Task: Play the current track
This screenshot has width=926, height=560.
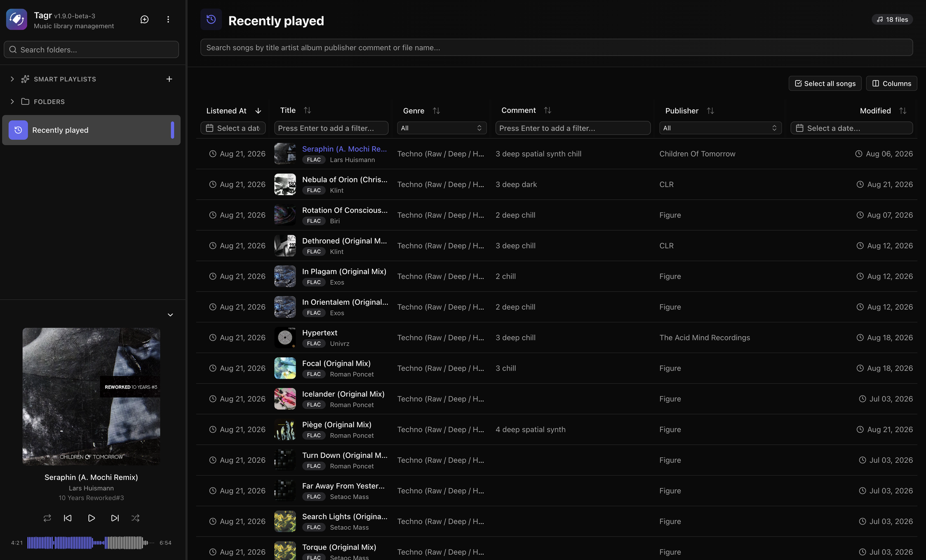Action: click(91, 518)
